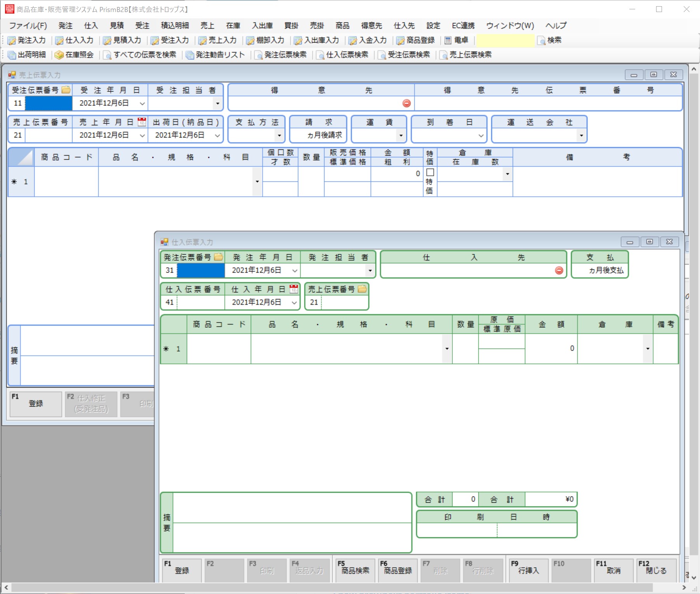
Task: Expand the 支払方法 dropdown
Action: pyautogui.click(x=279, y=135)
